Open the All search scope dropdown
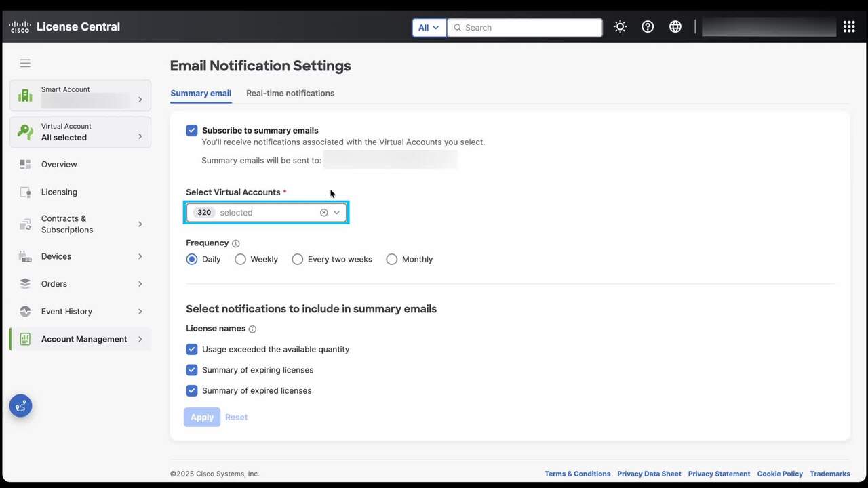The width and height of the screenshot is (868, 488). (429, 28)
